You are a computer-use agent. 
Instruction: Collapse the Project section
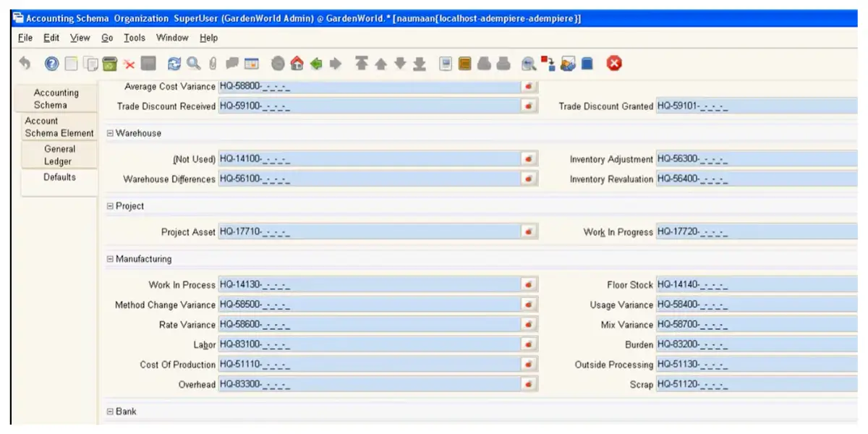pyautogui.click(x=111, y=206)
